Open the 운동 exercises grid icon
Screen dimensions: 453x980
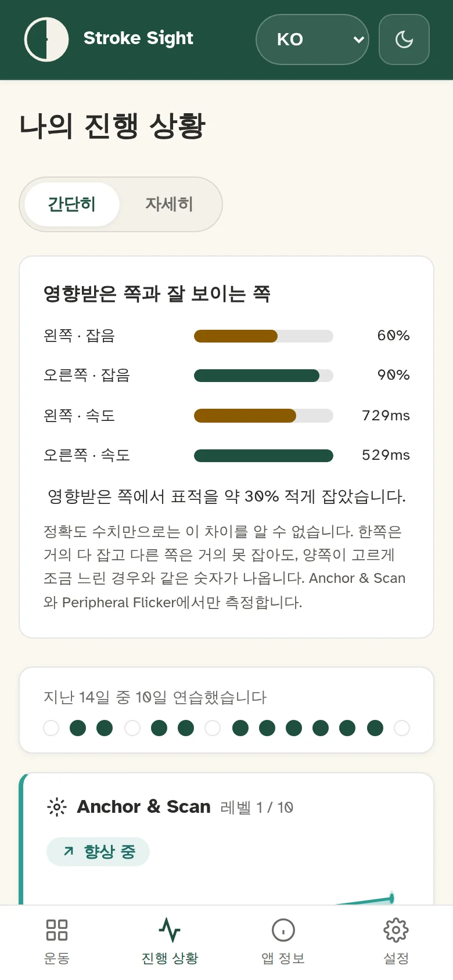tap(57, 929)
